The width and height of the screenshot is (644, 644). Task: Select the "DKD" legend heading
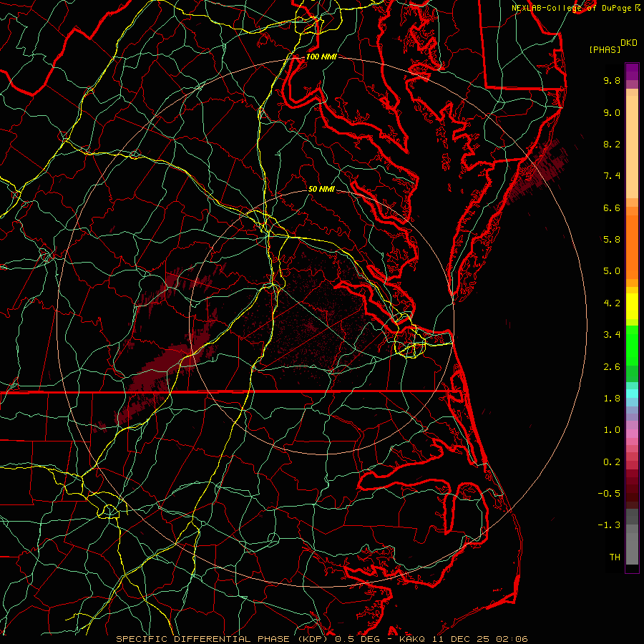[x=629, y=43]
